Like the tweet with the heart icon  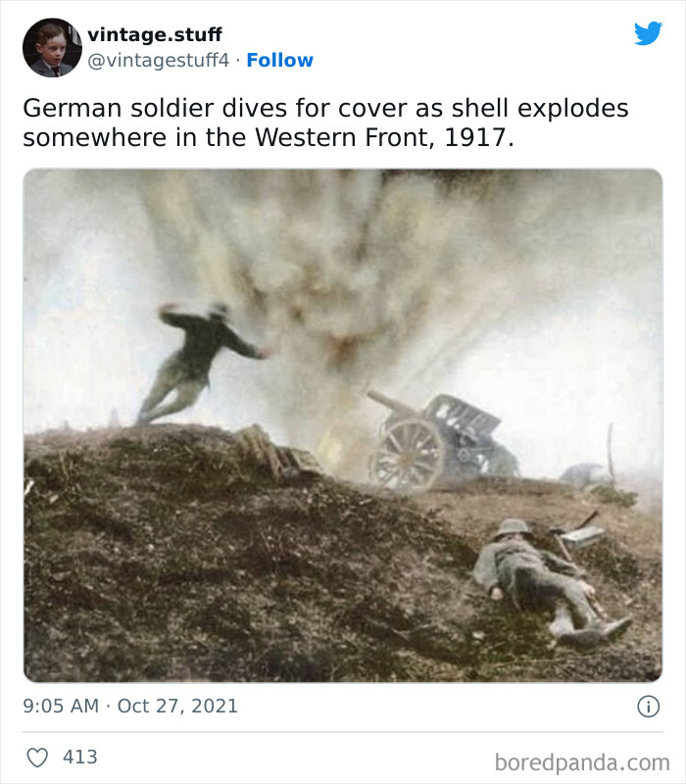tap(37, 757)
